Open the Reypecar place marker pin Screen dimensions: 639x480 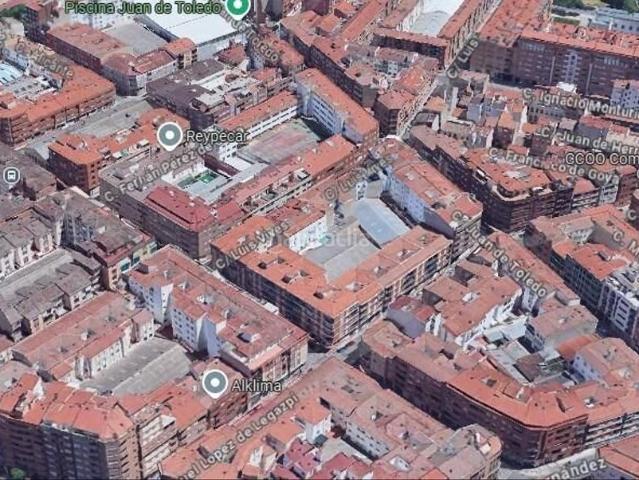click(x=170, y=136)
